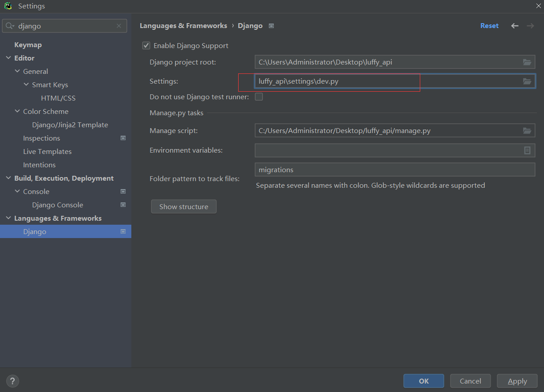The image size is (544, 392).
Task: Open Live Templates settings page
Action: click(47, 152)
